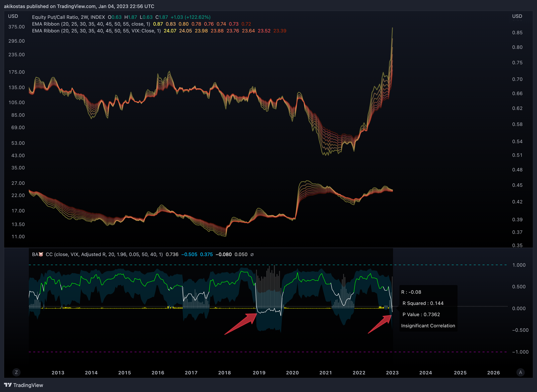537x392 pixels.
Task: Select the Equity Put/Call Ratio title
Action: [68, 17]
